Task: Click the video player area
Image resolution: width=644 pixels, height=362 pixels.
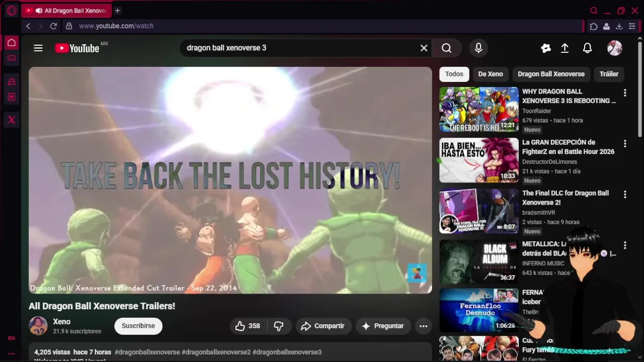Action: 230,180
